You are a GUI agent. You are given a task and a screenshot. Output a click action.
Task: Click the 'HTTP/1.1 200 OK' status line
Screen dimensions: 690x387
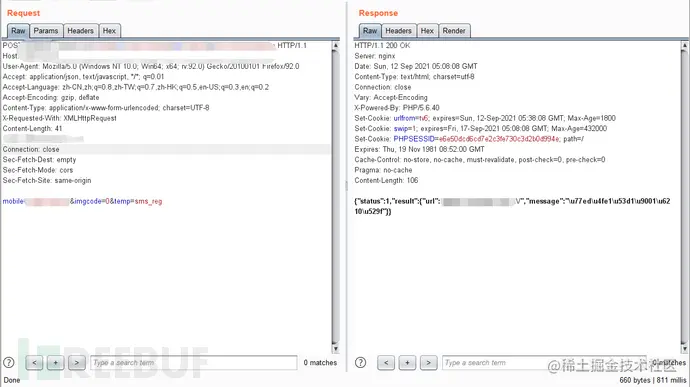pos(382,45)
